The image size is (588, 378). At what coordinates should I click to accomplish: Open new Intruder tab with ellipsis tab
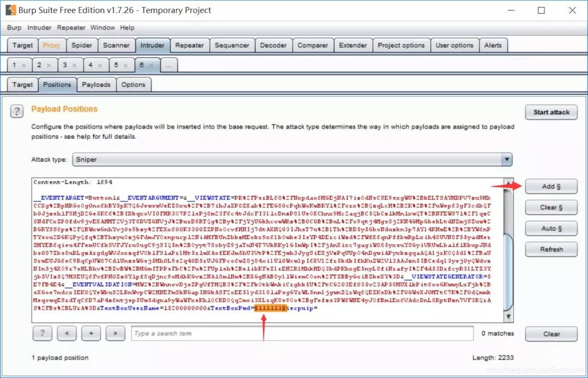coord(169,65)
